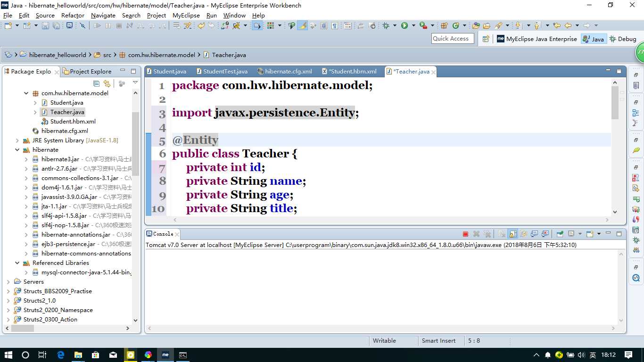Toggle Mark Occurrences highlighter button
Image resolution: width=644 pixels, height=362 pixels.
pyautogui.click(x=303, y=25)
